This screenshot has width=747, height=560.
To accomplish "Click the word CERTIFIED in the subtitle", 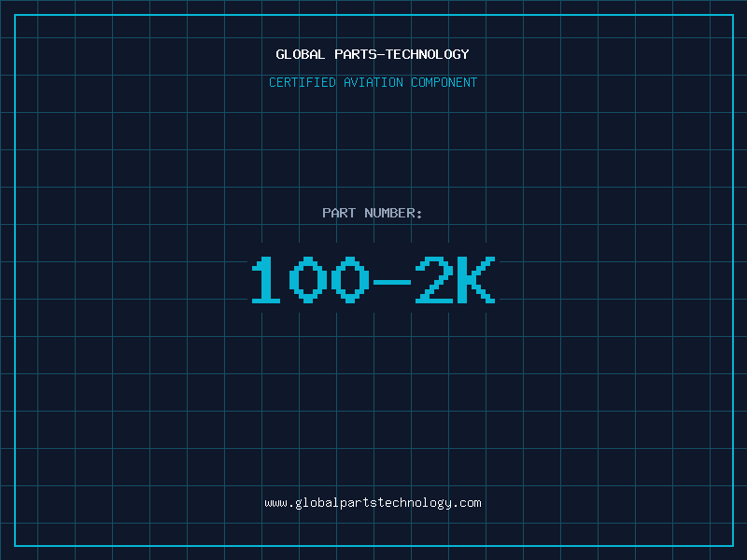I will [x=303, y=82].
